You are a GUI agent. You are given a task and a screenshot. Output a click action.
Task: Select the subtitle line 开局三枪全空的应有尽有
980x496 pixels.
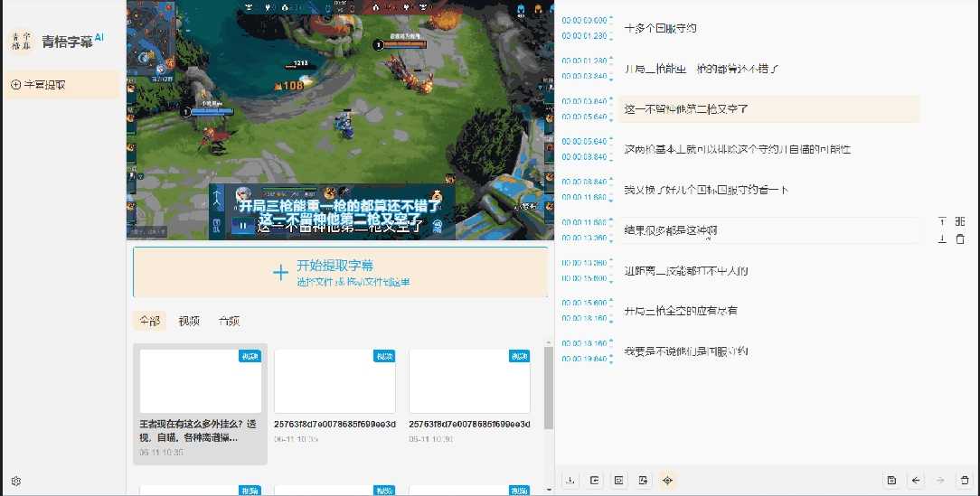681,311
